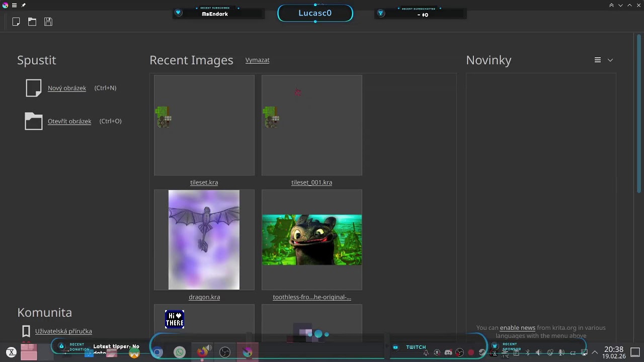Switch to Krita taskbar entry
The height and width of the screenshot is (362, 644).
point(248,352)
